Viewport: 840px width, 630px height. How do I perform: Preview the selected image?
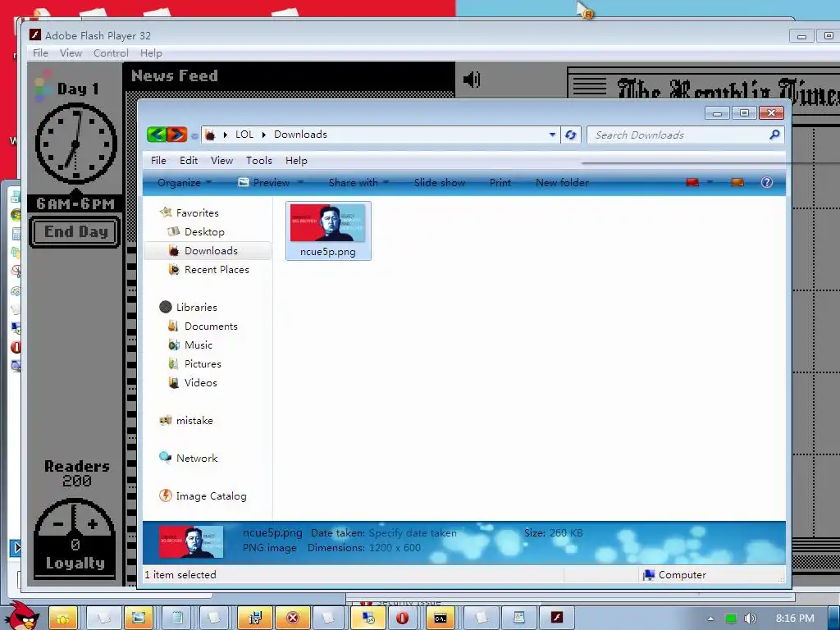[264, 183]
